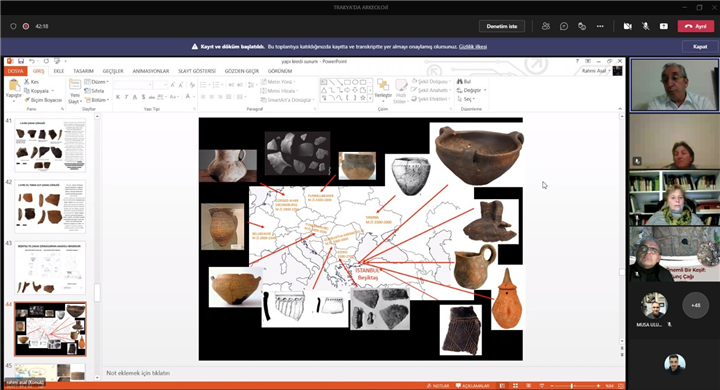
Task: Open the DOSYA file tab
Action: click(16, 71)
